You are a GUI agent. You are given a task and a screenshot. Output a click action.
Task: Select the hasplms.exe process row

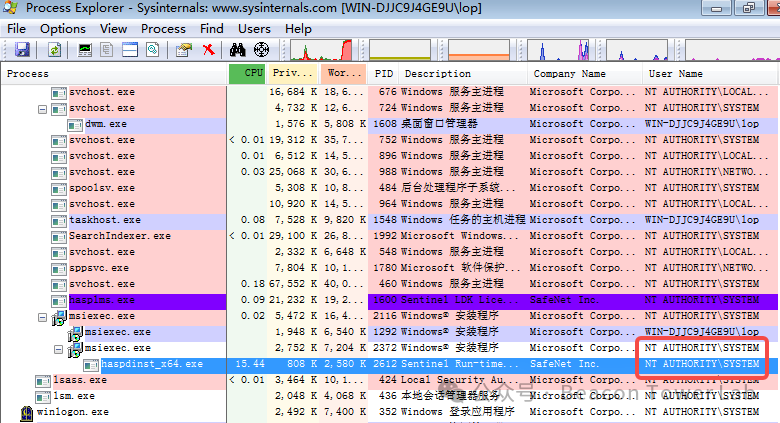[x=390, y=301]
